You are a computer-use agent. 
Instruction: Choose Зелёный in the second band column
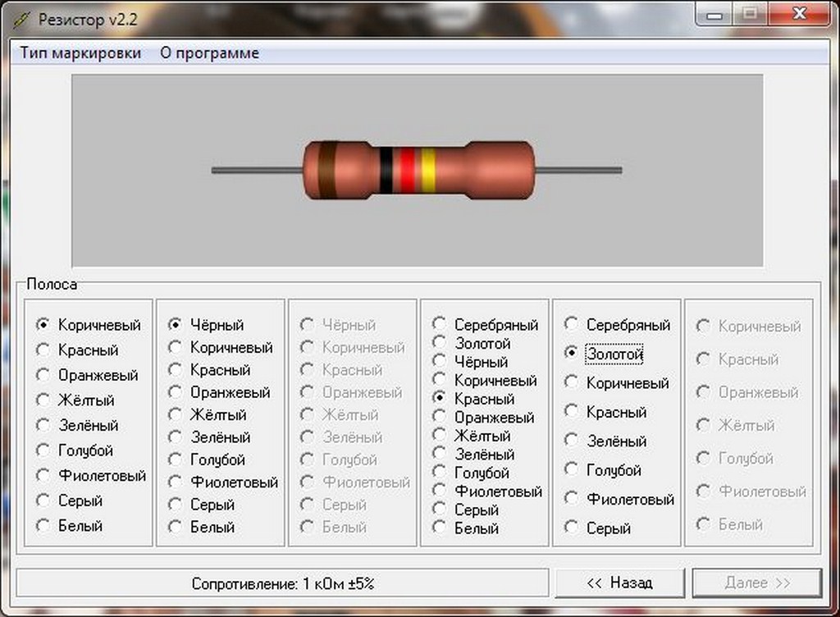(x=209, y=437)
